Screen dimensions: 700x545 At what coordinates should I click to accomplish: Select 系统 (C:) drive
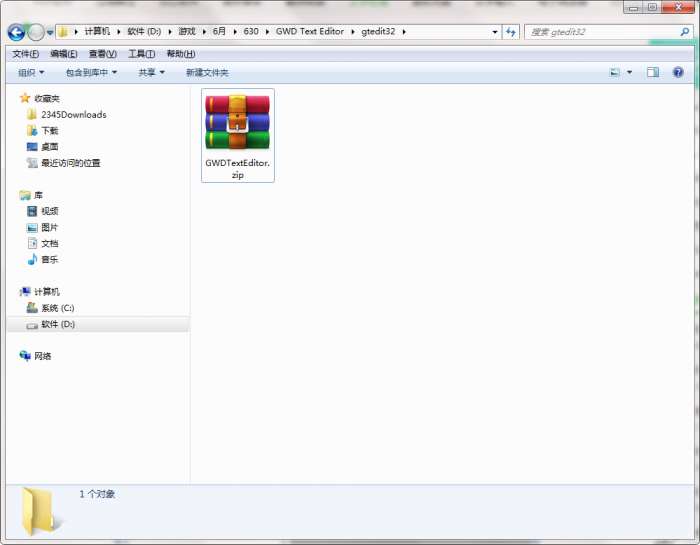coord(57,308)
